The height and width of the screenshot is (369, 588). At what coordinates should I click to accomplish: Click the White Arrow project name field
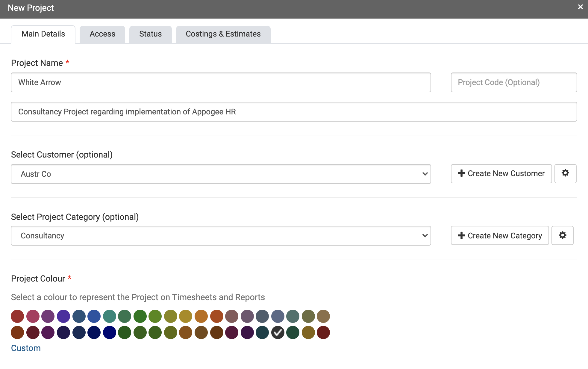[221, 82]
